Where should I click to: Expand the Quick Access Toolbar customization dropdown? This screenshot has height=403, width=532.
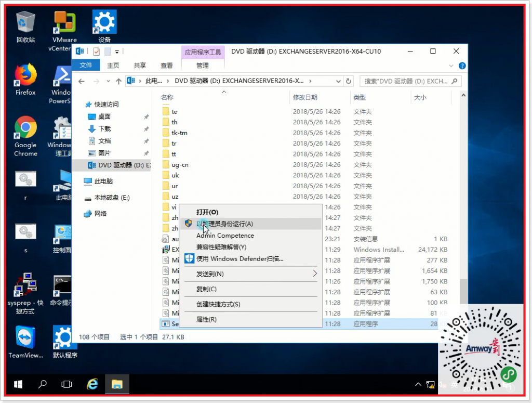(x=118, y=51)
